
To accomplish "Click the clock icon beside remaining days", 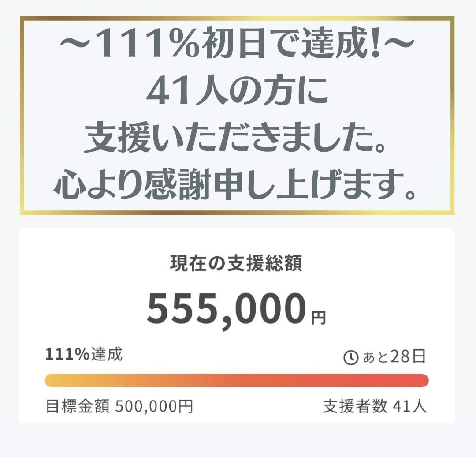I will (x=351, y=358).
